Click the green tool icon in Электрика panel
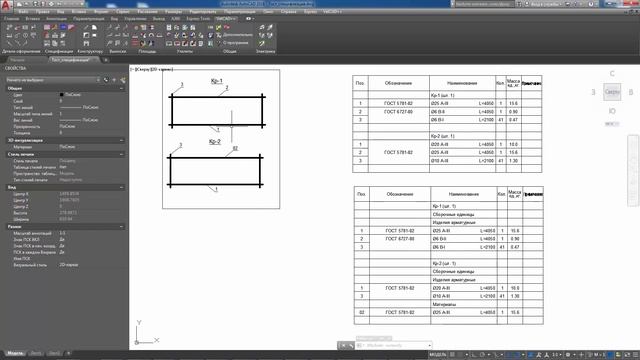This screenshot has width=640, height=360. (x=261, y=43)
